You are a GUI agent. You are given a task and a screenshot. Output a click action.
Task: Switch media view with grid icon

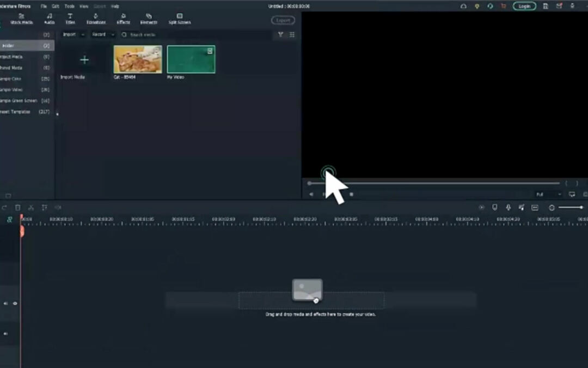pos(292,34)
